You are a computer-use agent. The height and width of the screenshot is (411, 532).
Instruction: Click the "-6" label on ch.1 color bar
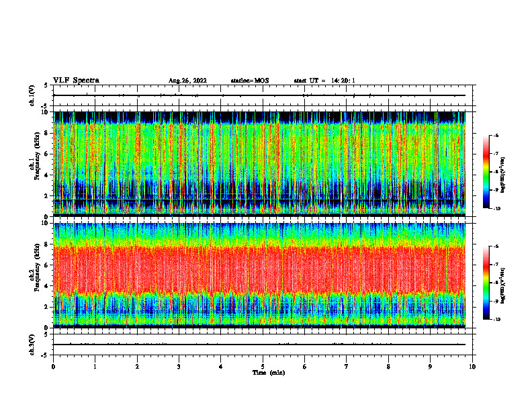click(x=496, y=136)
